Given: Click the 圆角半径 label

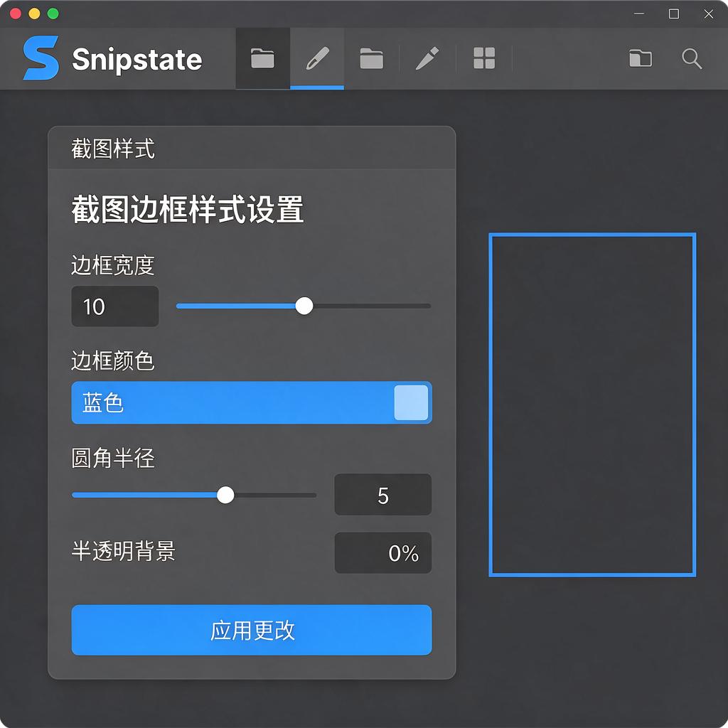Looking at the screenshot, I should 113,459.
